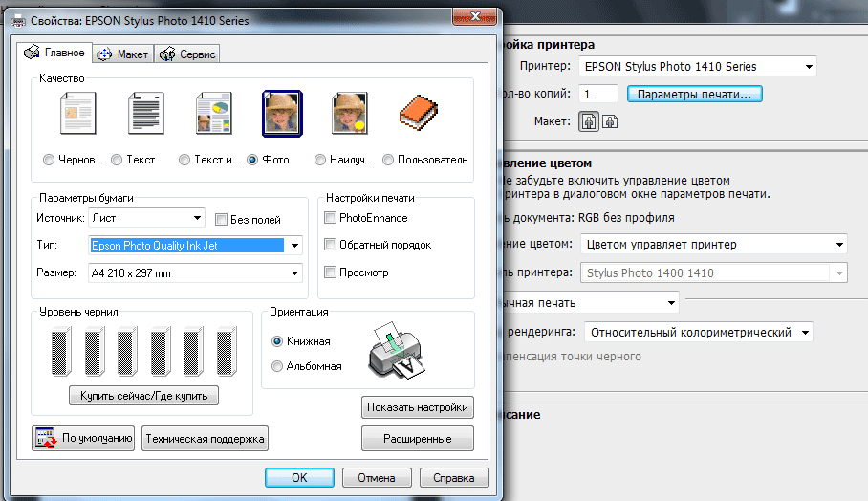Open the Источник paper source dropdown
The image size is (868, 501).
(146, 218)
